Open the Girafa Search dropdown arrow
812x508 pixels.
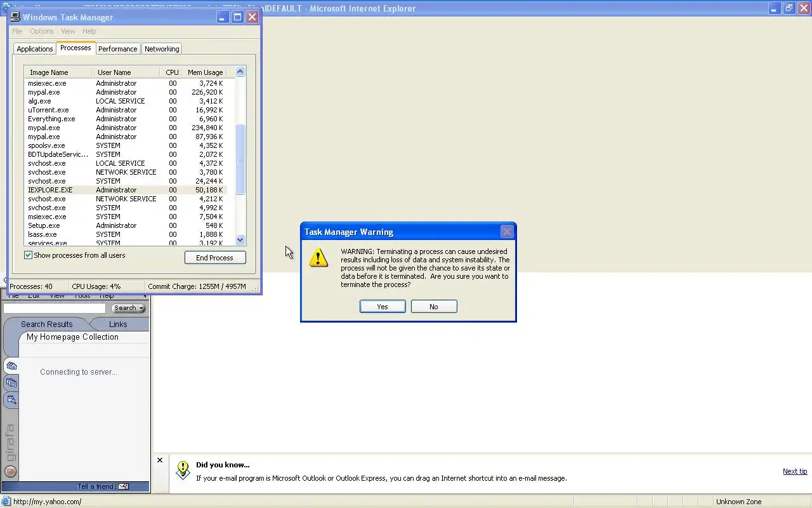click(x=141, y=308)
